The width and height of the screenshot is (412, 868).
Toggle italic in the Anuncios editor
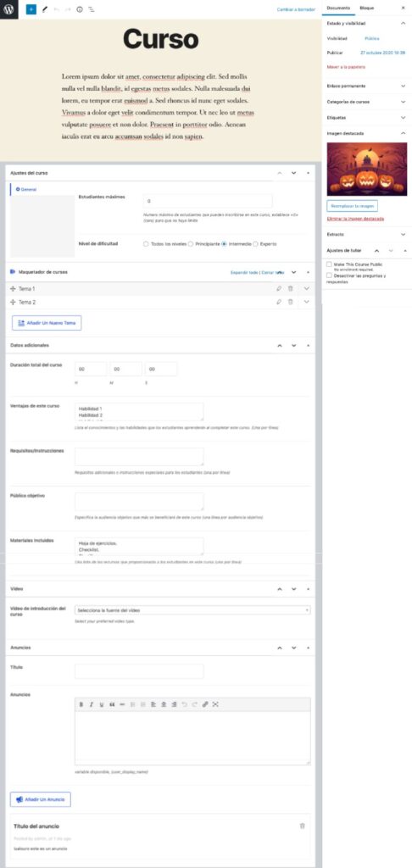point(91,704)
